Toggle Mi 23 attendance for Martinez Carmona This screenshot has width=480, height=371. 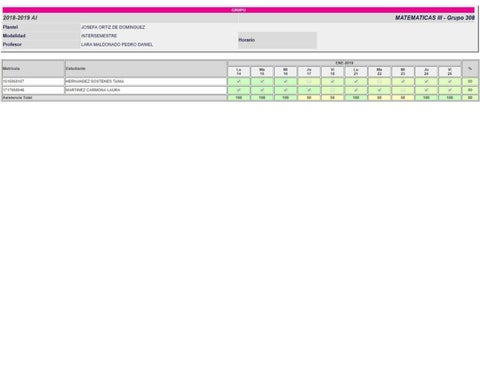(403, 90)
